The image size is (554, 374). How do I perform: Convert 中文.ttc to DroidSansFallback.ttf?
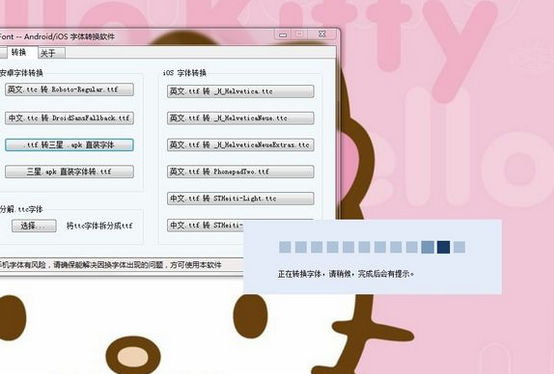click(x=69, y=118)
